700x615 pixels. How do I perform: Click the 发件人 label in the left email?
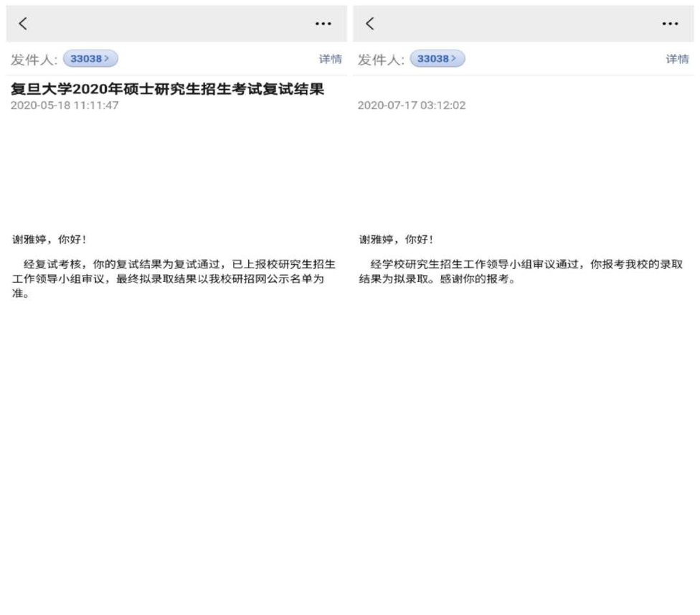pos(34,60)
